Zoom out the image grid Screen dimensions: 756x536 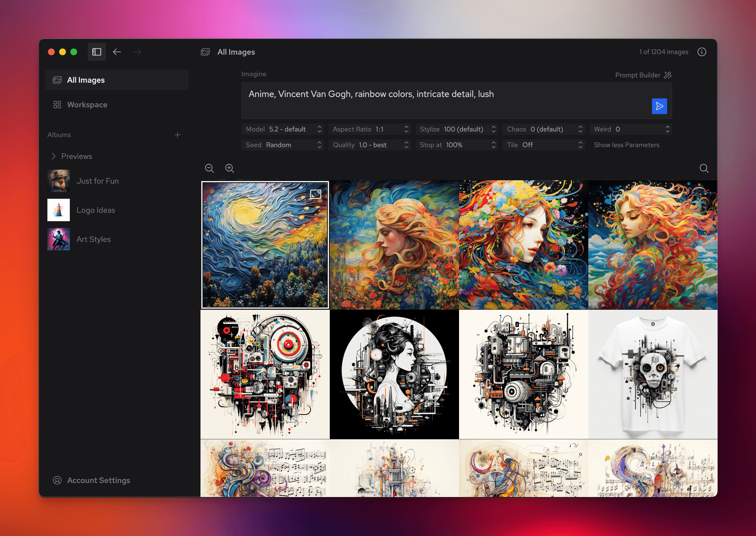pos(209,168)
